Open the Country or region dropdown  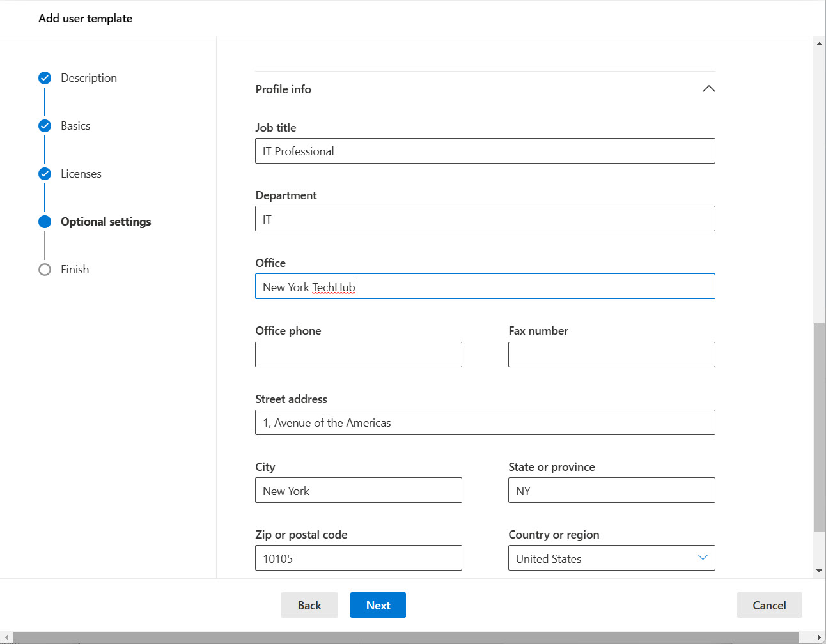pyautogui.click(x=611, y=558)
